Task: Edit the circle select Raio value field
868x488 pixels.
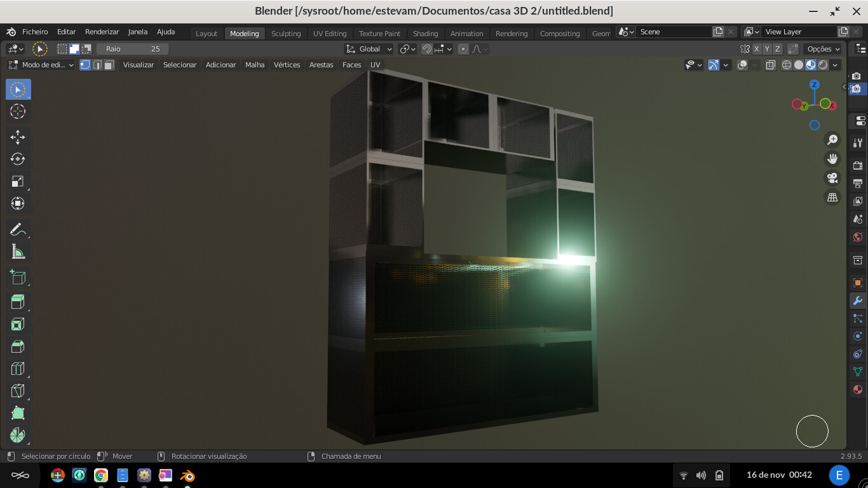Action: click(x=133, y=49)
